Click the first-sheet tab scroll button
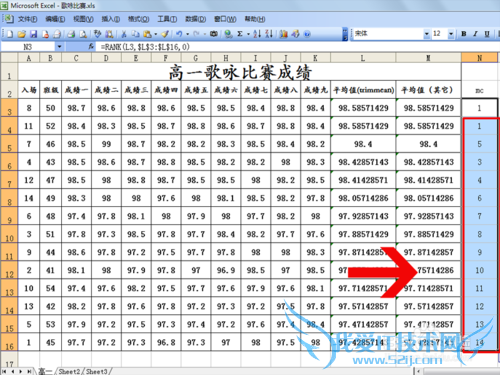Image resolution: width=500 pixels, height=375 pixels. point(5,371)
